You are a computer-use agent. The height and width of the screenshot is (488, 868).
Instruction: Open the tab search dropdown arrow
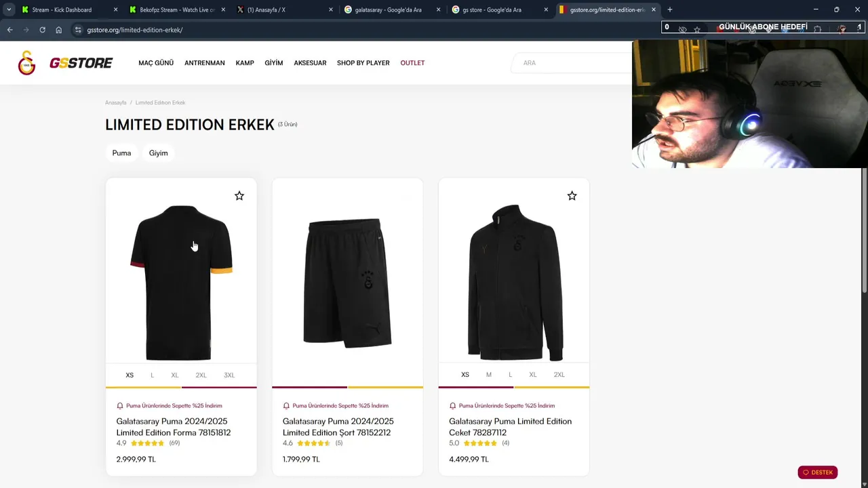[9, 9]
